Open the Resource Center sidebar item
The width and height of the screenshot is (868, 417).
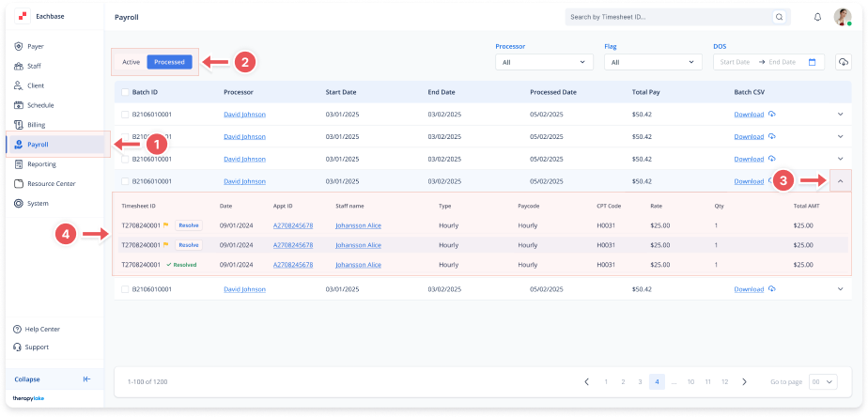pos(51,183)
